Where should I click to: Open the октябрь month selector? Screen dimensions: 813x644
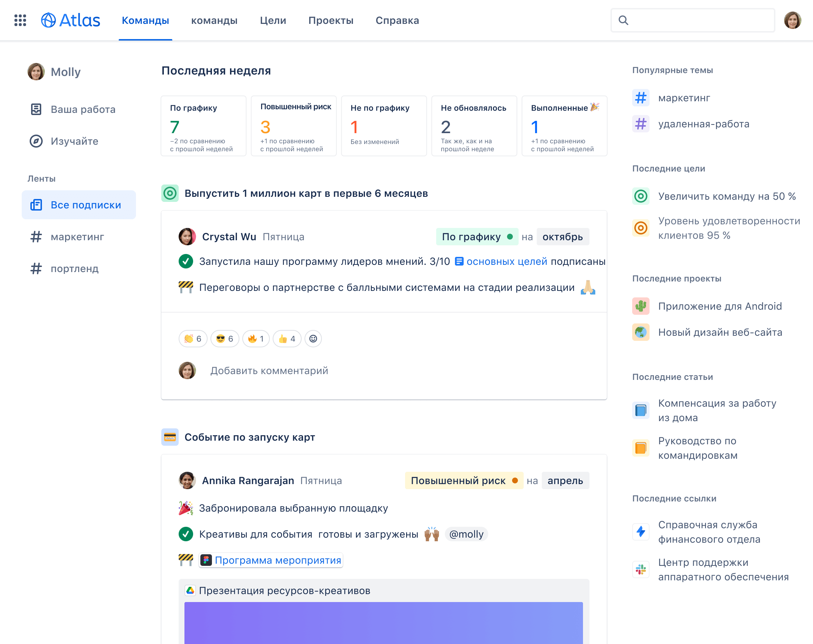pos(563,237)
